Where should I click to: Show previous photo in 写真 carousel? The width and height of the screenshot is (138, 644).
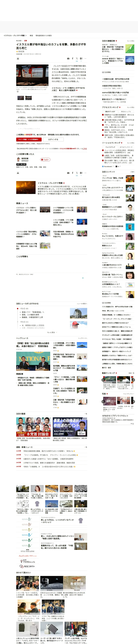[103, 402]
